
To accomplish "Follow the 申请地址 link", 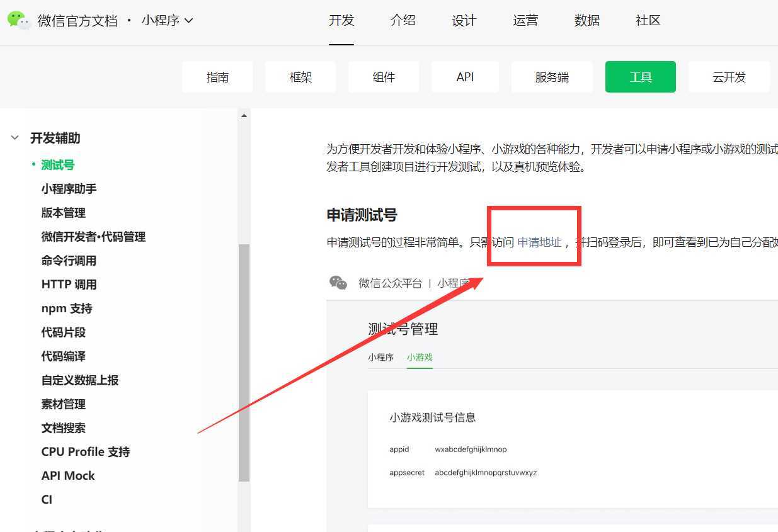I will [539, 242].
